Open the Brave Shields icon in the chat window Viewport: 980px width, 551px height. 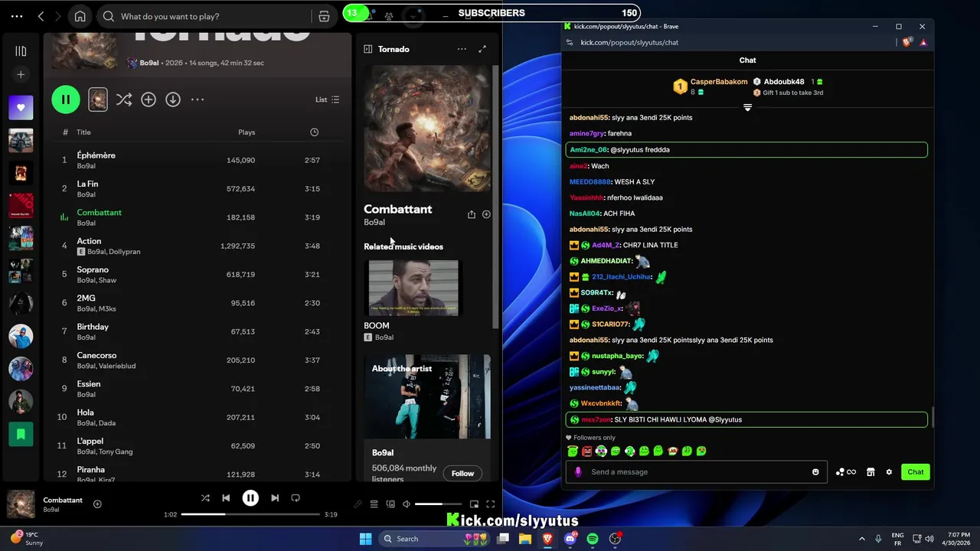[x=907, y=43]
